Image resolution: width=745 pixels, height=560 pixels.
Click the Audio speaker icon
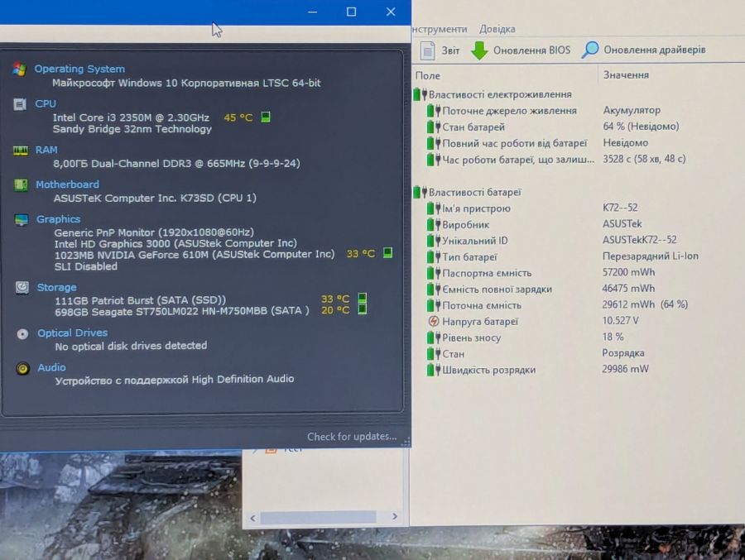23,368
